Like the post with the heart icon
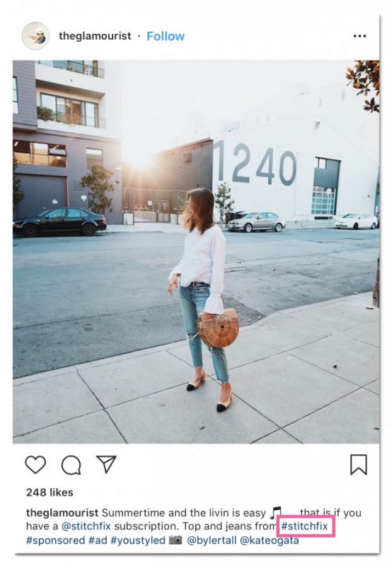 point(35,465)
